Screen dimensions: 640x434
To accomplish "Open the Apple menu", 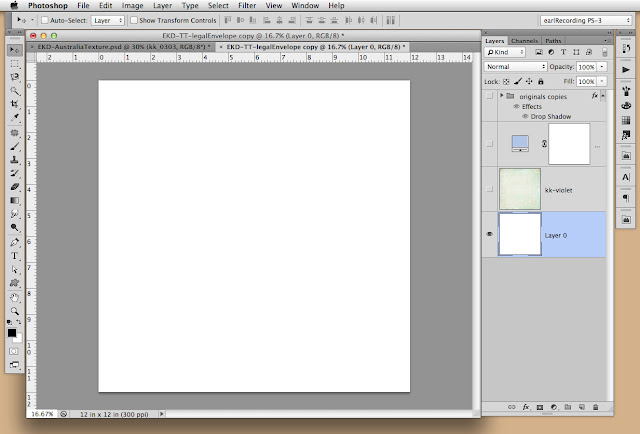I will tap(14, 5).
